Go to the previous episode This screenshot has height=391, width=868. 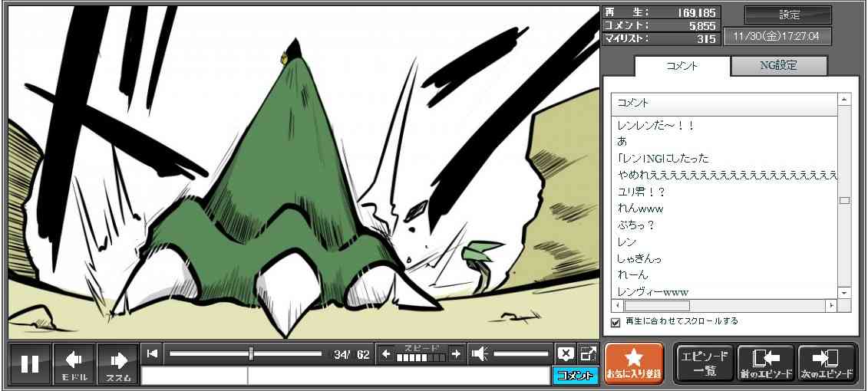pos(765,363)
